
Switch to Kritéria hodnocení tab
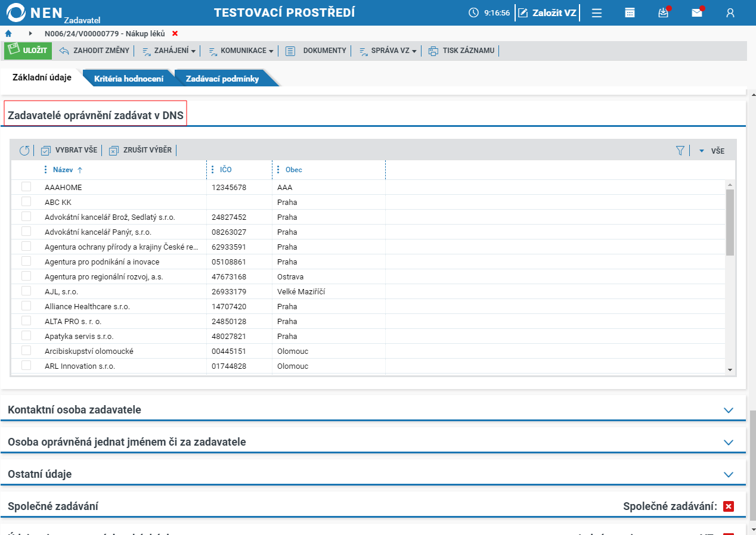(x=129, y=78)
